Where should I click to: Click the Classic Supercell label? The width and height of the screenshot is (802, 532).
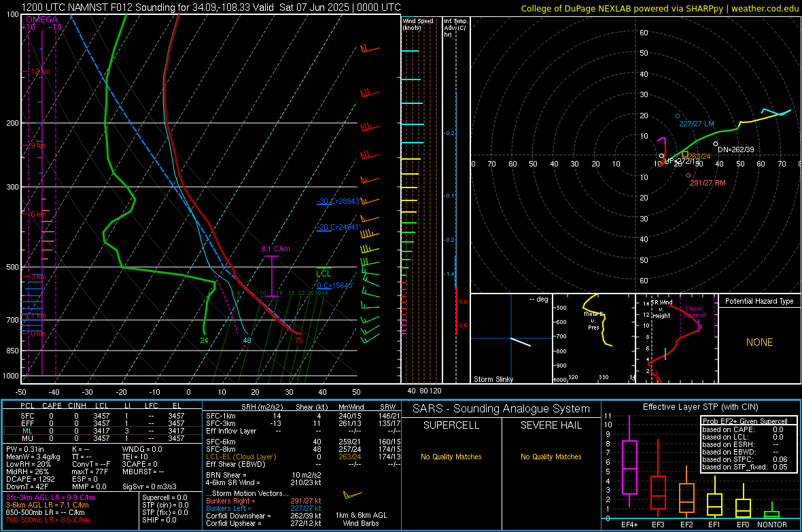[694, 312]
